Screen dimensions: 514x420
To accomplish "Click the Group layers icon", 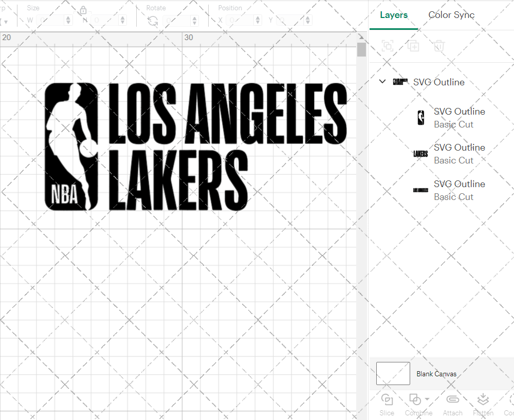I will click(x=387, y=46).
